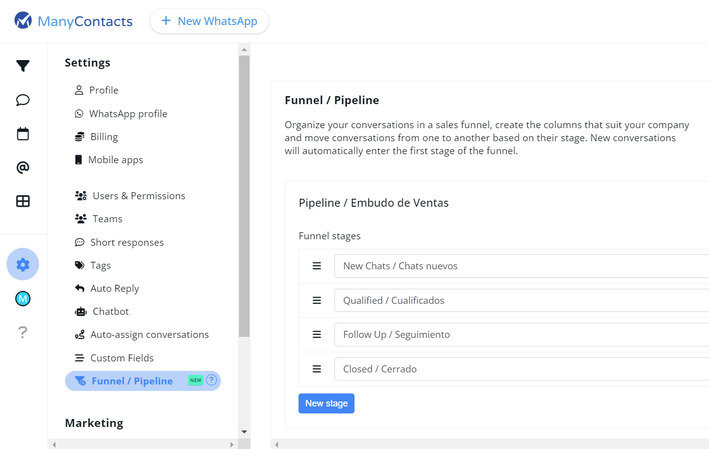
Task: Open the table grid sidebar icon
Action: (x=23, y=201)
